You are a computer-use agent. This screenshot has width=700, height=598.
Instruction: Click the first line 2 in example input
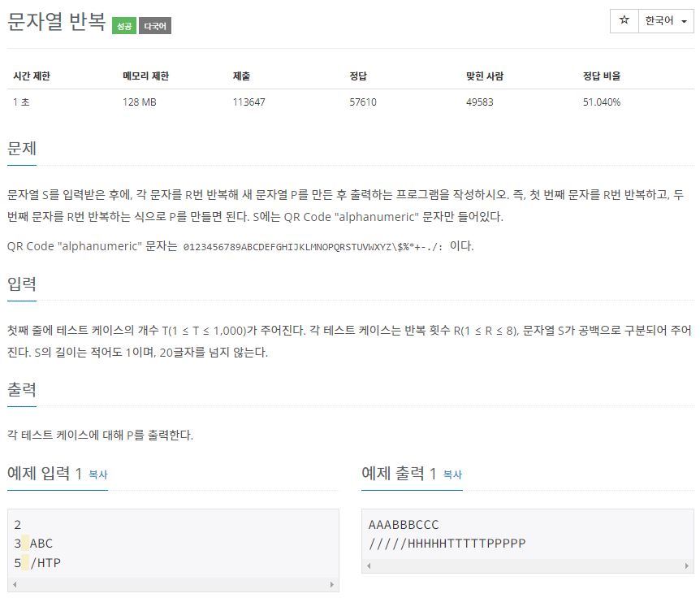point(17,525)
